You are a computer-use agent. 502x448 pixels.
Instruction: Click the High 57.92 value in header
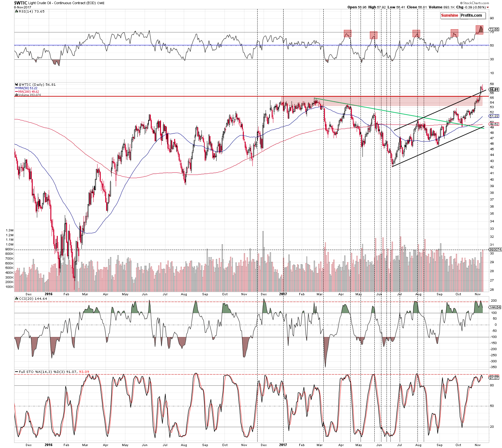377,7
